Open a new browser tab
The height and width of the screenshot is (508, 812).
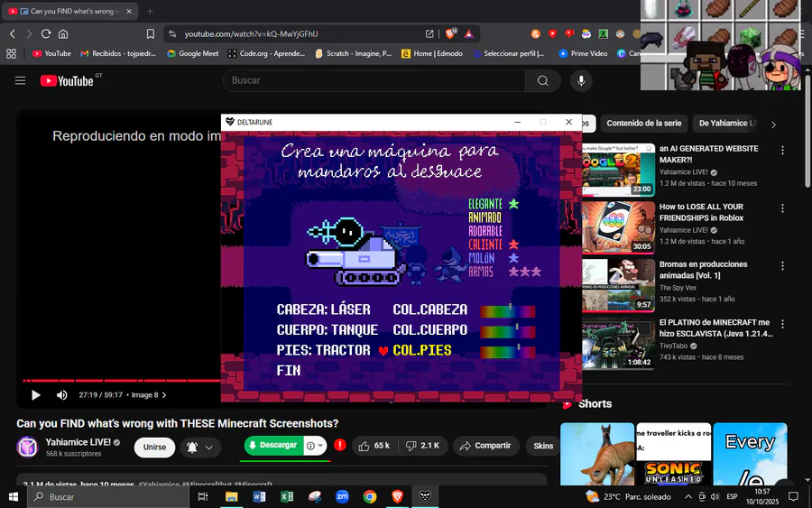click(150, 11)
